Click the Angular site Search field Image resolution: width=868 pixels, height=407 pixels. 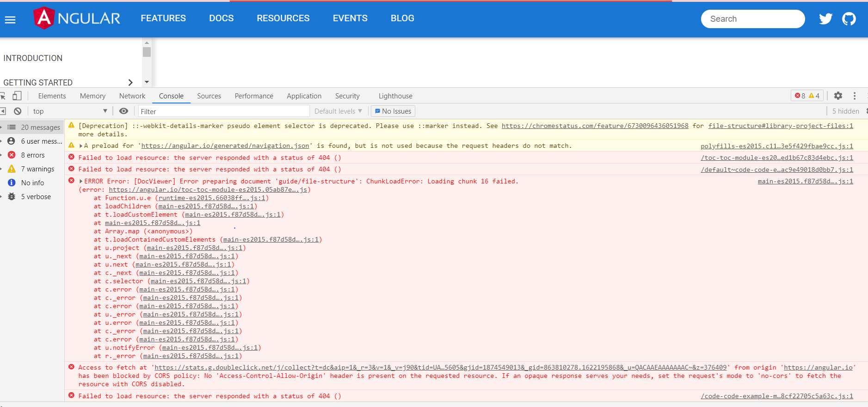(x=753, y=19)
